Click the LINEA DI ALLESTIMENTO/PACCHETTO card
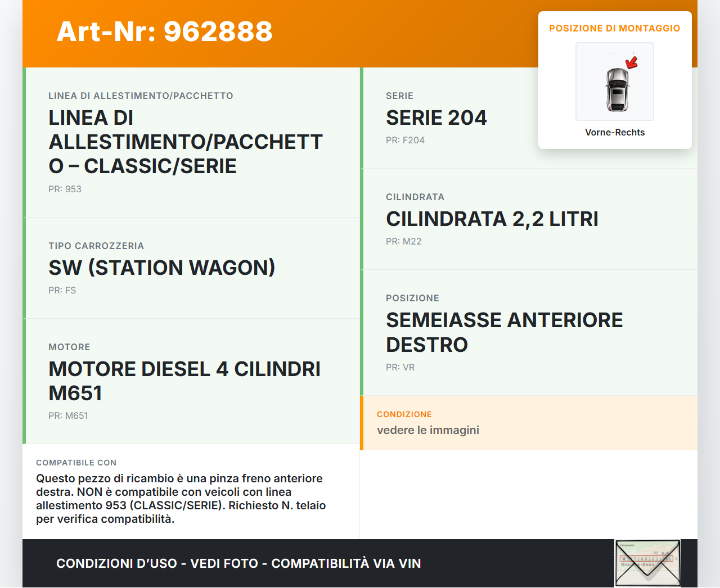Screen dimensions: 720x588 (x=191, y=142)
